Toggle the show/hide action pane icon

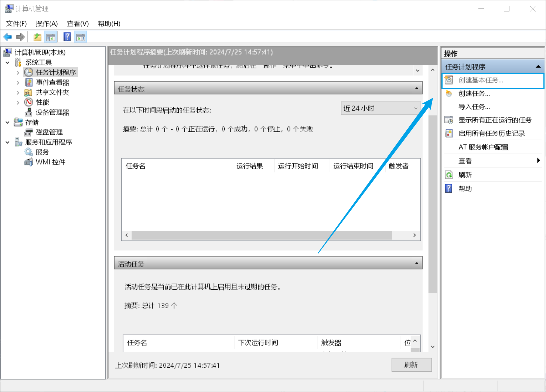pos(81,37)
